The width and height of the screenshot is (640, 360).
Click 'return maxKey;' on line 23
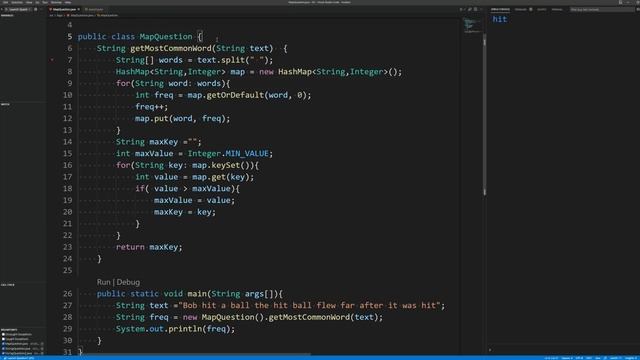coord(149,247)
